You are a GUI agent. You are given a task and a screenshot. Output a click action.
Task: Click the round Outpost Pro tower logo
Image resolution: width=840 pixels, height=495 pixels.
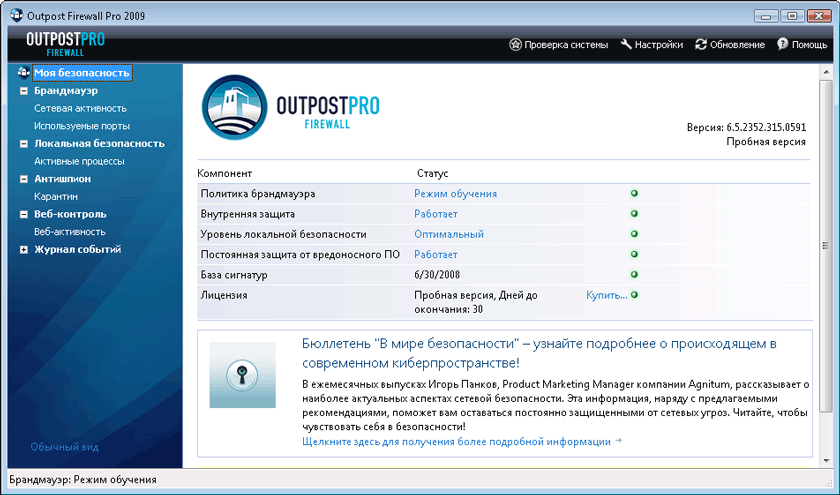[x=234, y=108]
